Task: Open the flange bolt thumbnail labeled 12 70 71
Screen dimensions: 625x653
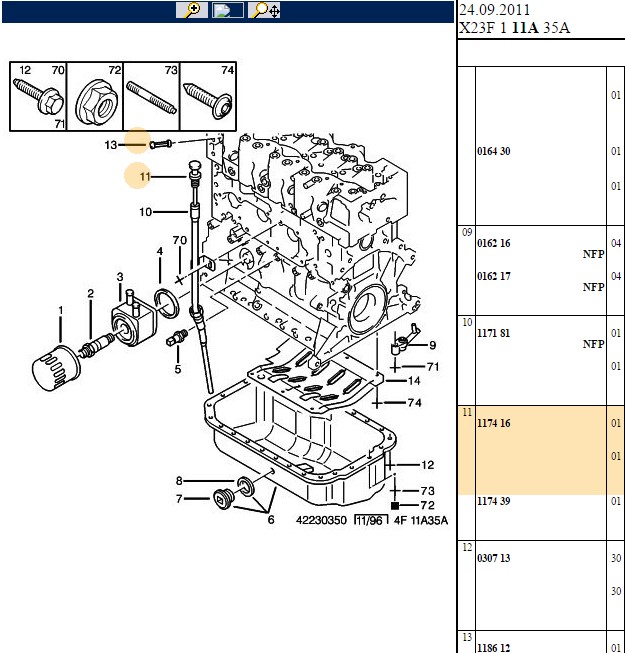Action: (x=38, y=97)
